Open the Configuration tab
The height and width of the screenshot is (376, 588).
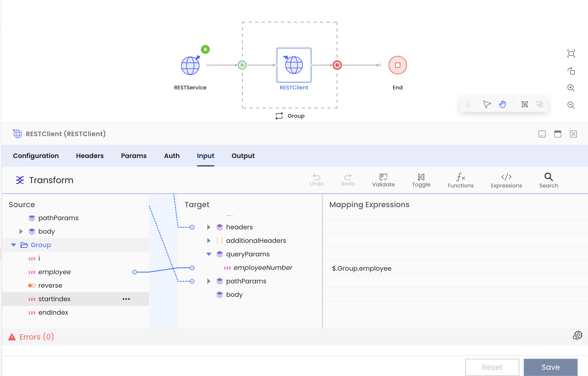click(36, 156)
